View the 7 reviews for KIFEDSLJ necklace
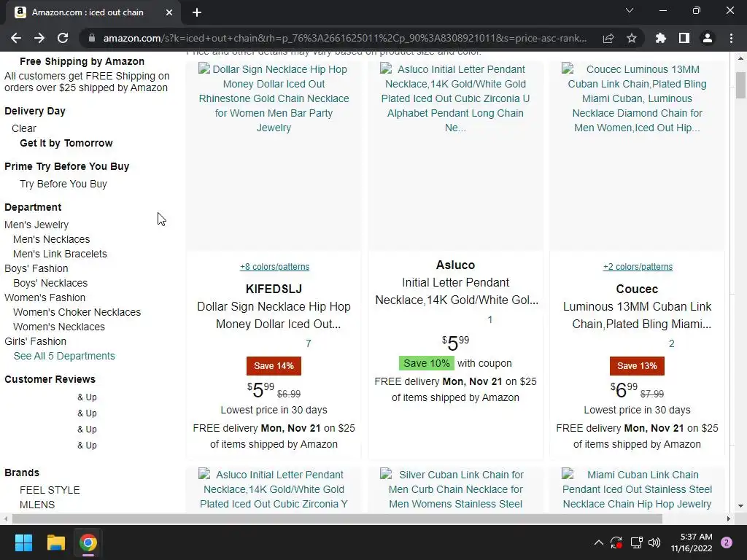The height and width of the screenshot is (560, 747). pyautogui.click(x=309, y=343)
